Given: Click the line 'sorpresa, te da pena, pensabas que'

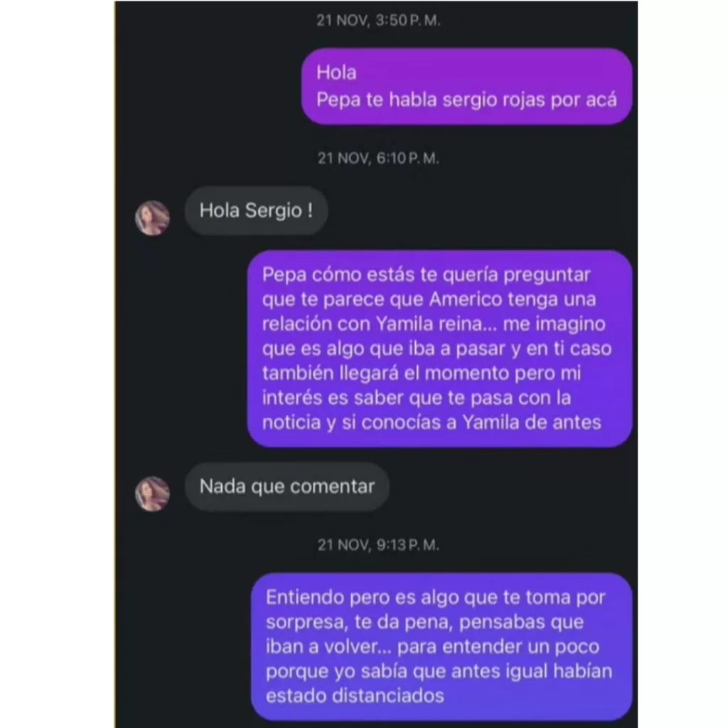Looking at the screenshot, I should (x=425, y=621).
